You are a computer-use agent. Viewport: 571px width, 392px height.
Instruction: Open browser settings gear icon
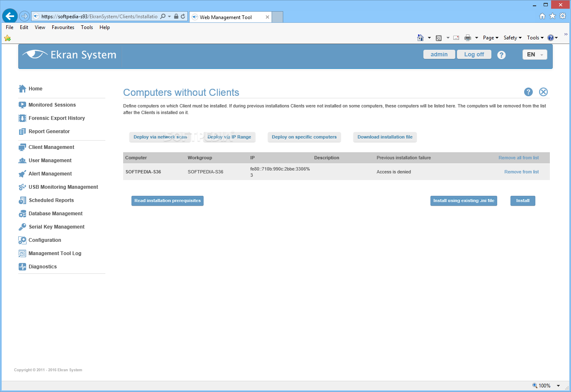[563, 16]
